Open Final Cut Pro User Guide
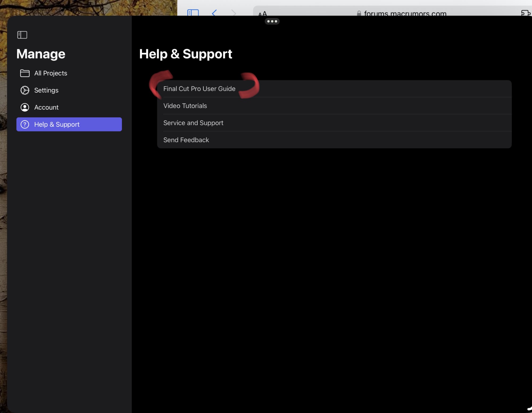532x413 pixels. (334, 89)
